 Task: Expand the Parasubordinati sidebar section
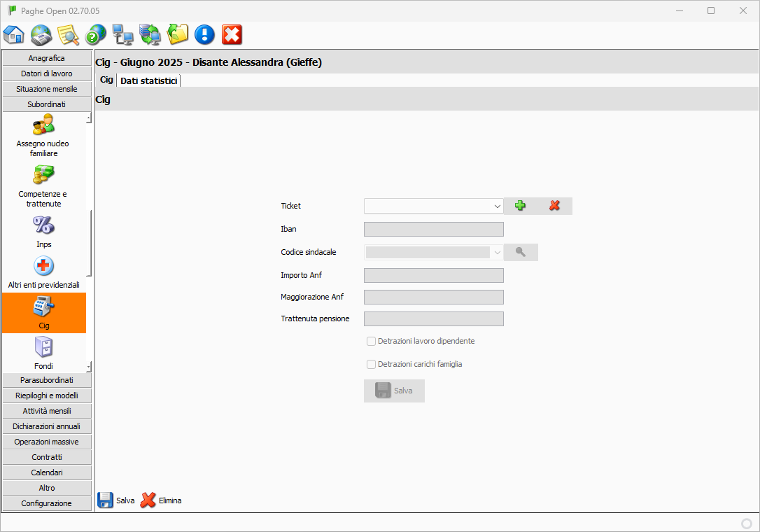pyautogui.click(x=47, y=380)
